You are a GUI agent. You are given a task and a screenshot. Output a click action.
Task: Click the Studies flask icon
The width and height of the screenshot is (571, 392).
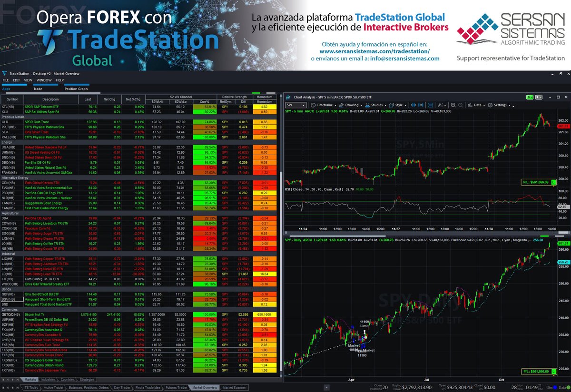[x=367, y=105]
